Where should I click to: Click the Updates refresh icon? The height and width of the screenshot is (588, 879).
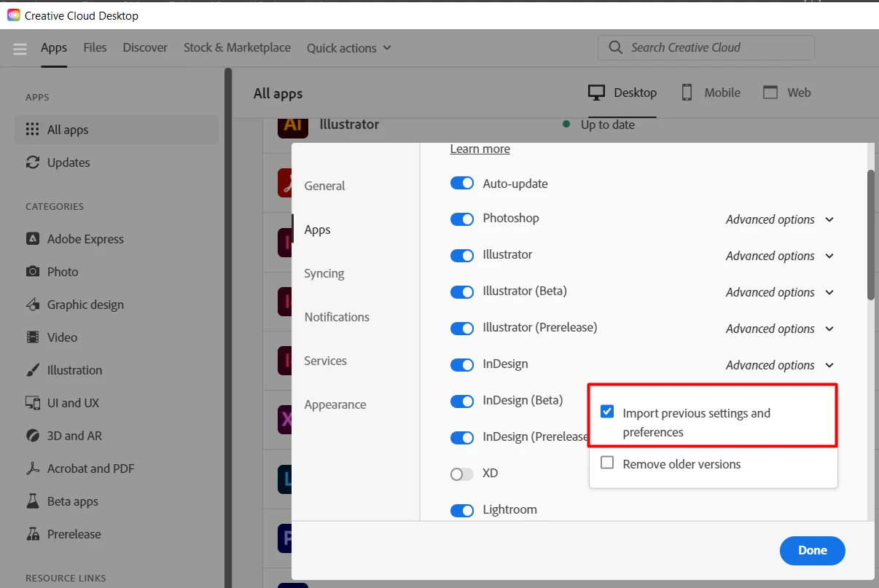pyautogui.click(x=32, y=162)
